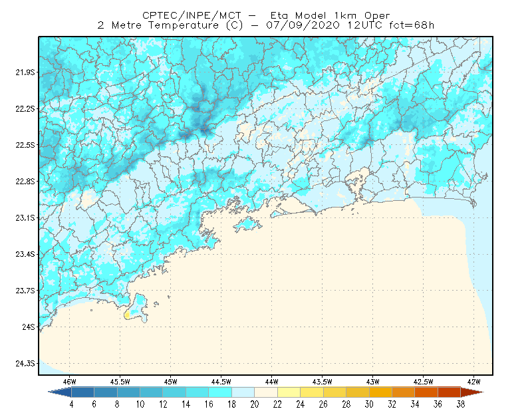Image resolution: width=532 pixels, height=411 pixels.
Task: Click the 21.9S latitude axis label
Action: [25, 72]
